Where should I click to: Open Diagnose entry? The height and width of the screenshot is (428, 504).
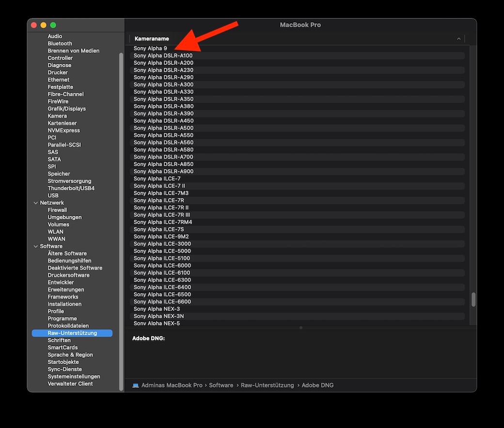(x=60, y=65)
